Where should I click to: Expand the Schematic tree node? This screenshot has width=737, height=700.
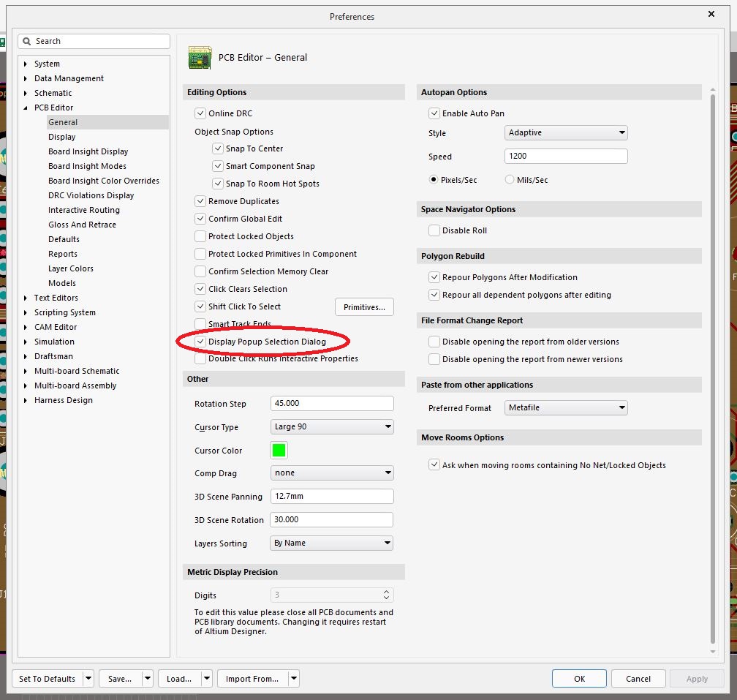pyautogui.click(x=26, y=93)
